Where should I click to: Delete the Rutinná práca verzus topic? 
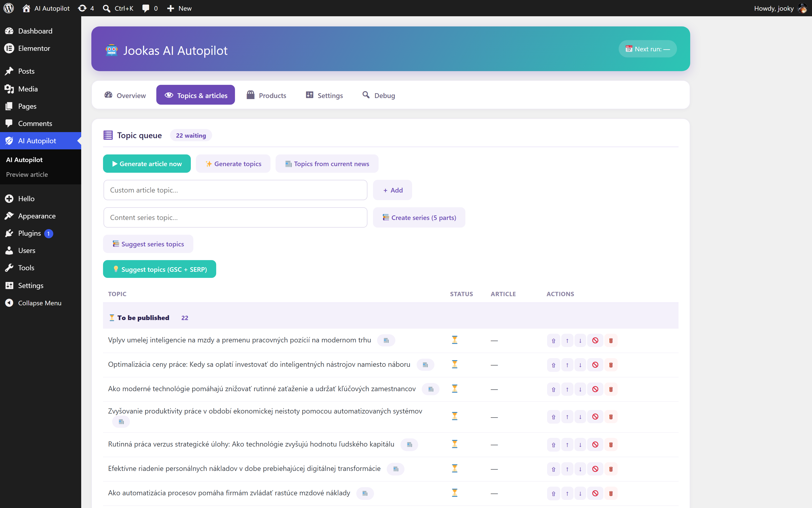611,444
